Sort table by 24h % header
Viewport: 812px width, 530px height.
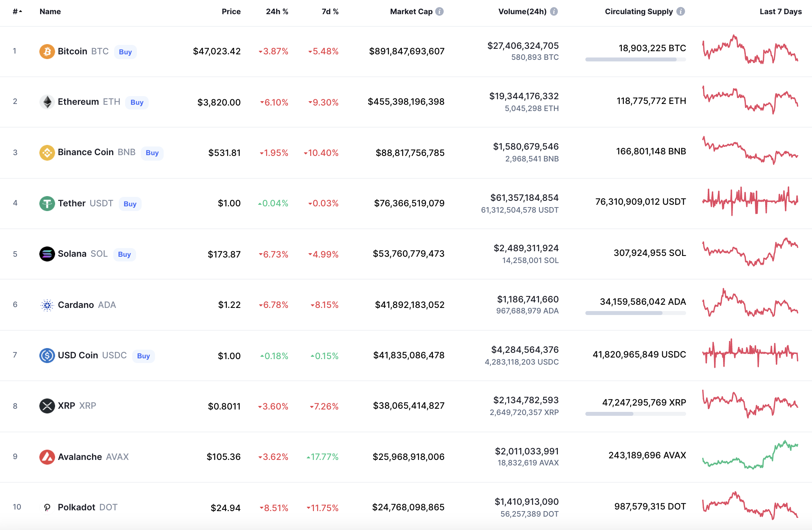(x=277, y=11)
